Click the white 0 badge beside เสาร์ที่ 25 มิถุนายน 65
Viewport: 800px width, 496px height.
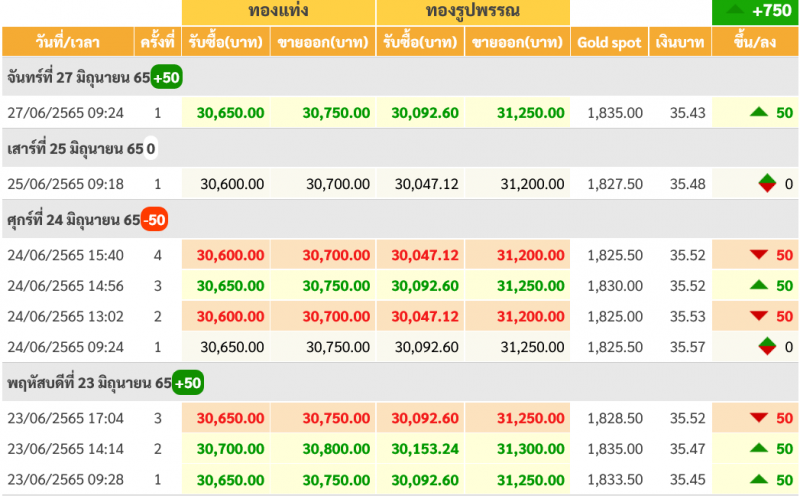[x=151, y=148]
